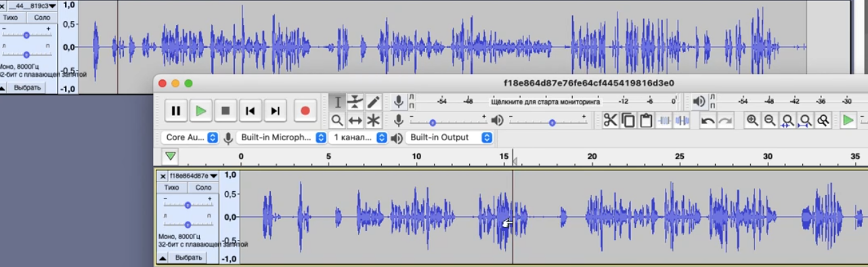Skip to the start of the track

click(251, 110)
